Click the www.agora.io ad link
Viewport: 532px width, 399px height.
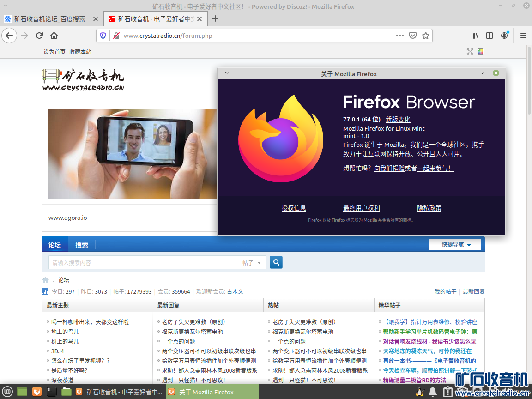tap(68, 218)
